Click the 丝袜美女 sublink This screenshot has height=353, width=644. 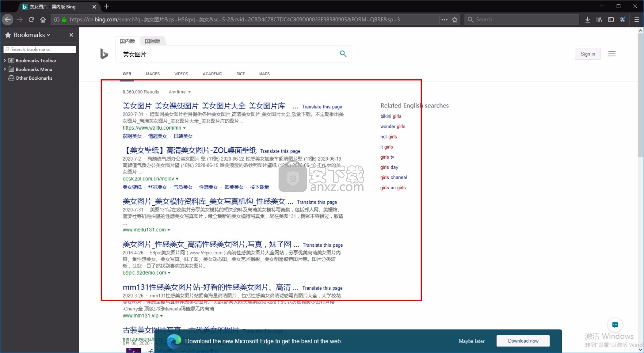click(x=157, y=187)
